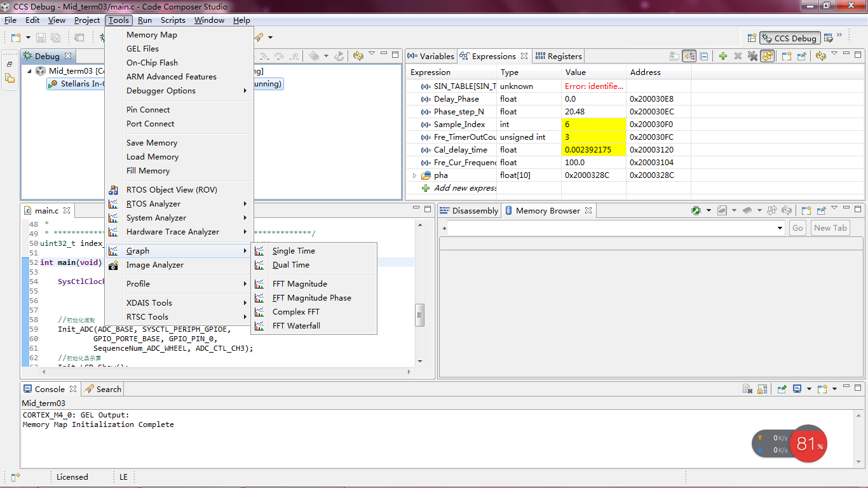Toggle Show Type Names in Expressions toolbar

coord(674,56)
